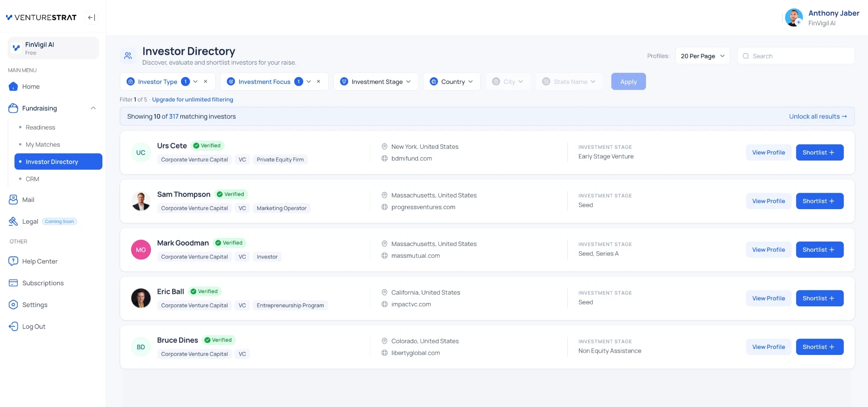The height and width of the screenshot is (407, 868).
Task: Expand the Investment Stage filter
Action: 376,82
